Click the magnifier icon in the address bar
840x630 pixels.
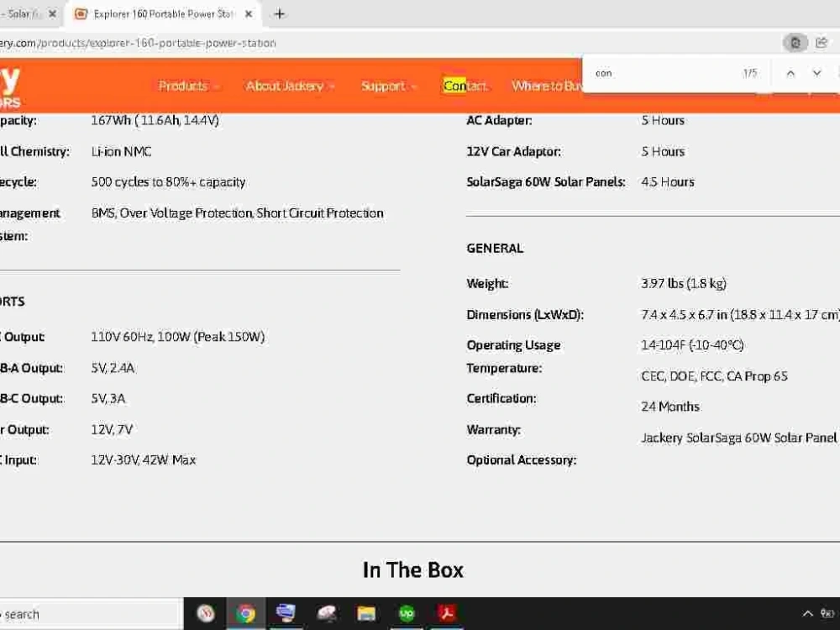click(795, 43)
